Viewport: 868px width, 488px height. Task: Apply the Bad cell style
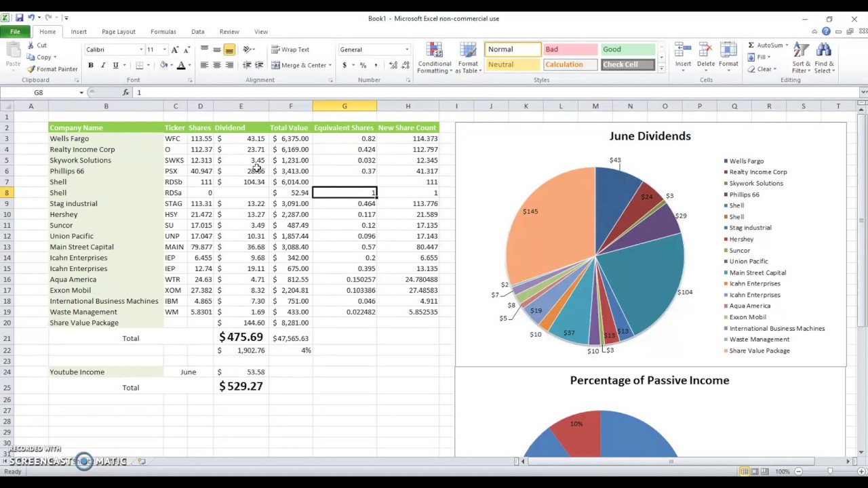[x=570, y=49]
